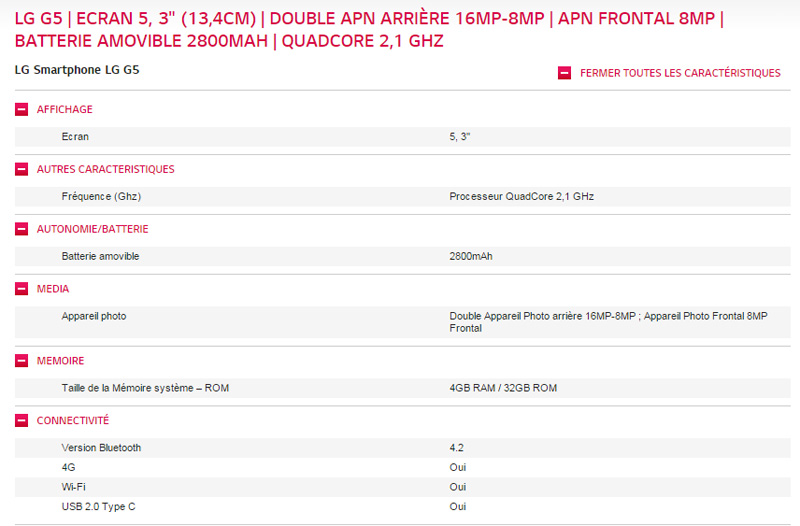Select the 'Version Bluetooth' label
This screenshot has width=800, height=526.
102,448
